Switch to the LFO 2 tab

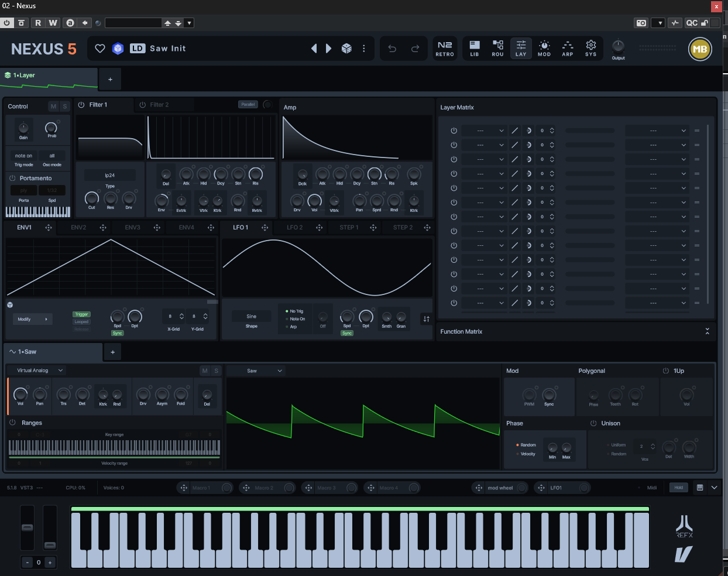(295, 228)
